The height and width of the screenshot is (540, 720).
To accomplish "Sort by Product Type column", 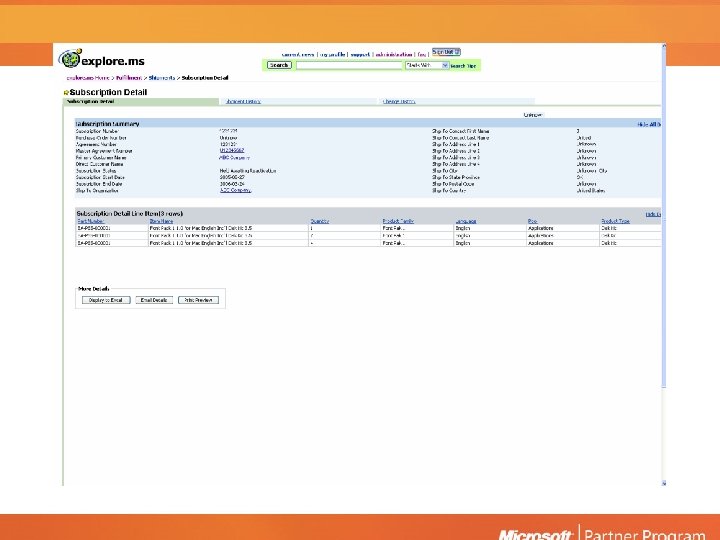I will [615, 221].
